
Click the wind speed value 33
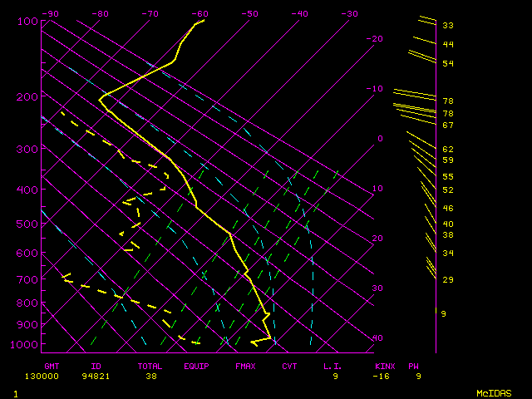tap(447, 26)
